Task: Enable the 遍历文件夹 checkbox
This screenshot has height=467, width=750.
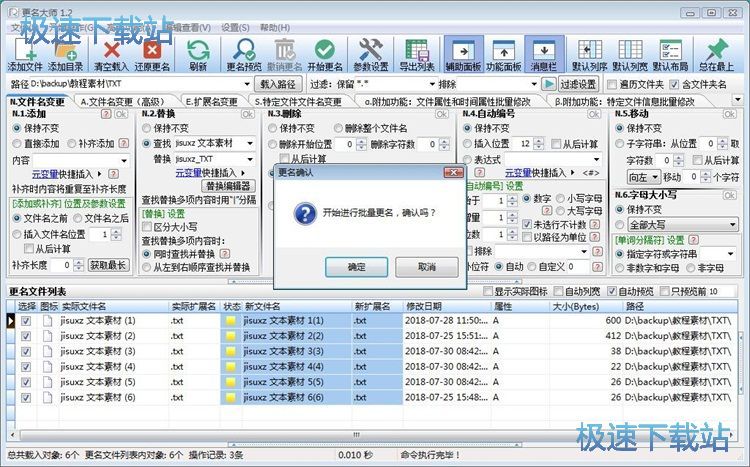Action: pyautogui.click(x=612, y=85)
